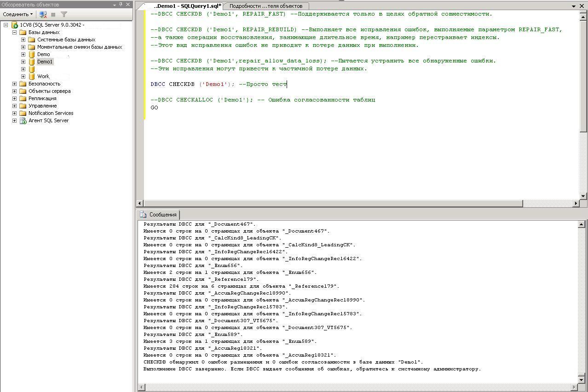Close the active SQLQuery1.sql document tab with X
588x392 pixels.
point(582,6)
